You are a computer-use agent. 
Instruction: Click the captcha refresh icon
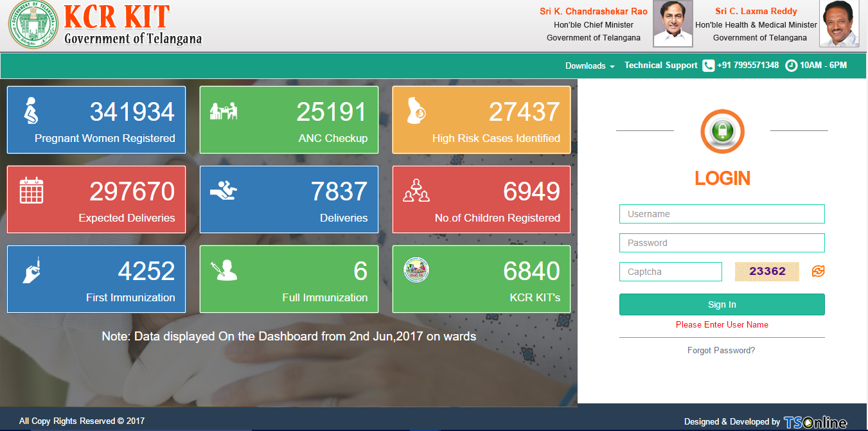(x=818, y=271)
